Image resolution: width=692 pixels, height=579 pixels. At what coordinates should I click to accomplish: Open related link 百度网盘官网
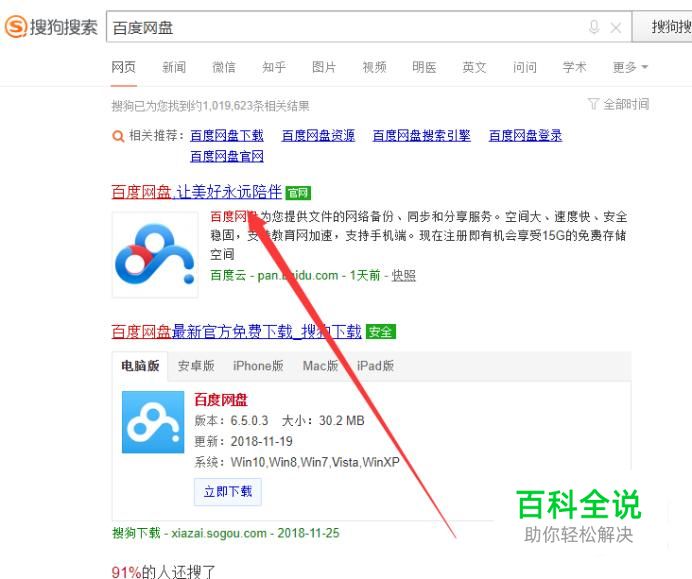[x=227, y=156]
